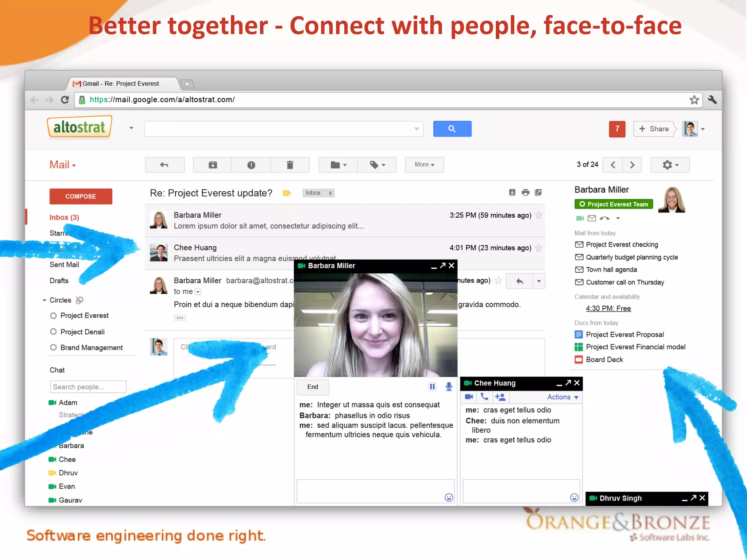Delete conversation with trash icon
This screenshot has width=747, height=560.
click(290, 165)
